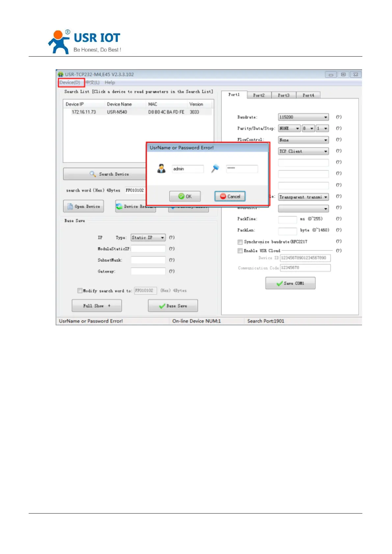Click the (?) help beside Transparent transmission

click(339, 196)
